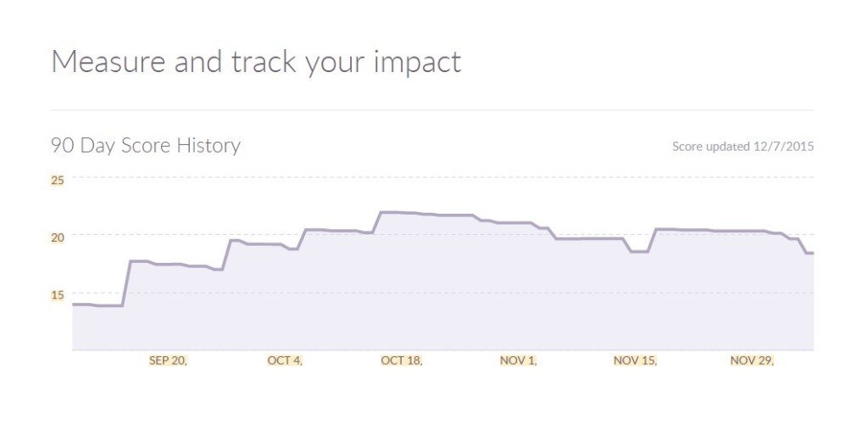Select the "90 Day Score History" title

pyautogui.click(x=145, y=146)
